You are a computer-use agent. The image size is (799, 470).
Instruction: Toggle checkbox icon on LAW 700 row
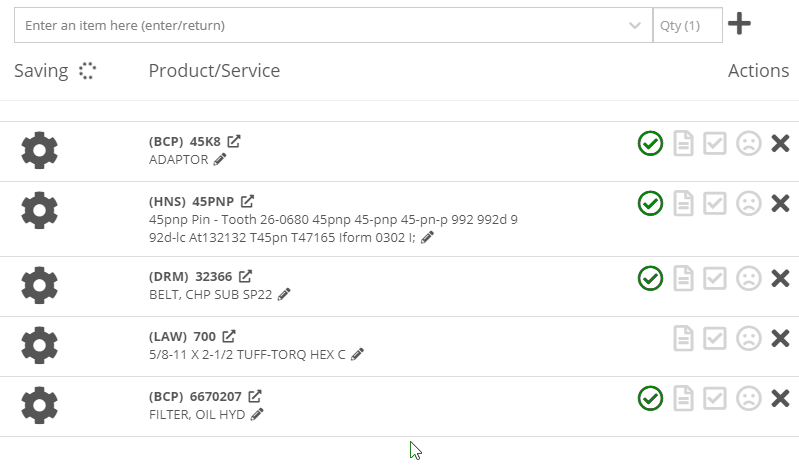coord(715,338)
